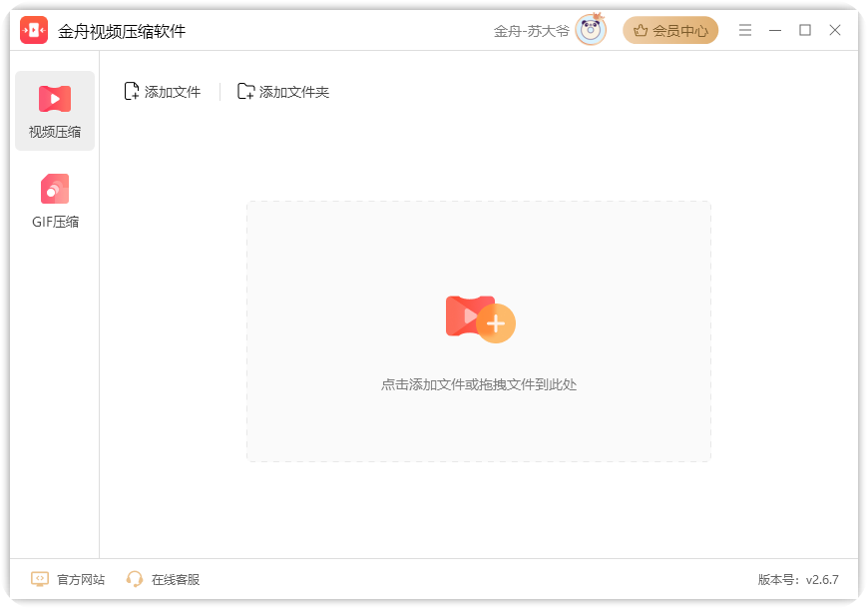868x609 pixels.
Task: Click text 点击添加文件或拖拽文件到此处
Action: coord(479,384)
